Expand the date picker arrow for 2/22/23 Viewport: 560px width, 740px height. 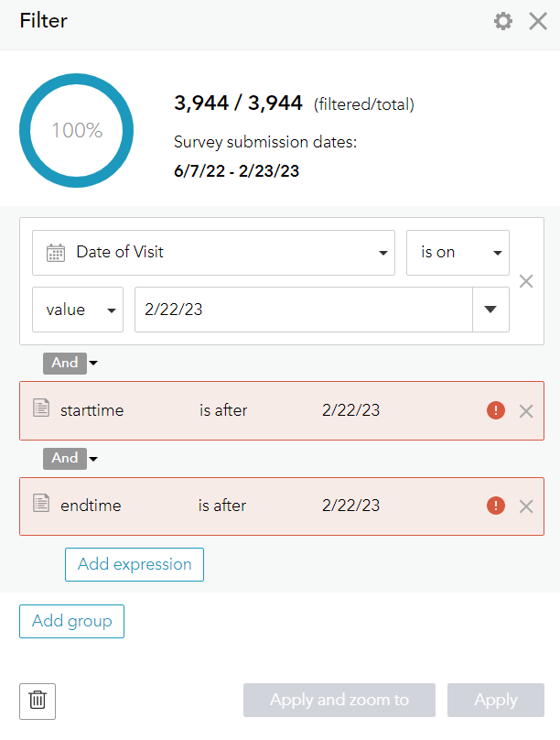pyautogui.click(x=490, y=310)
